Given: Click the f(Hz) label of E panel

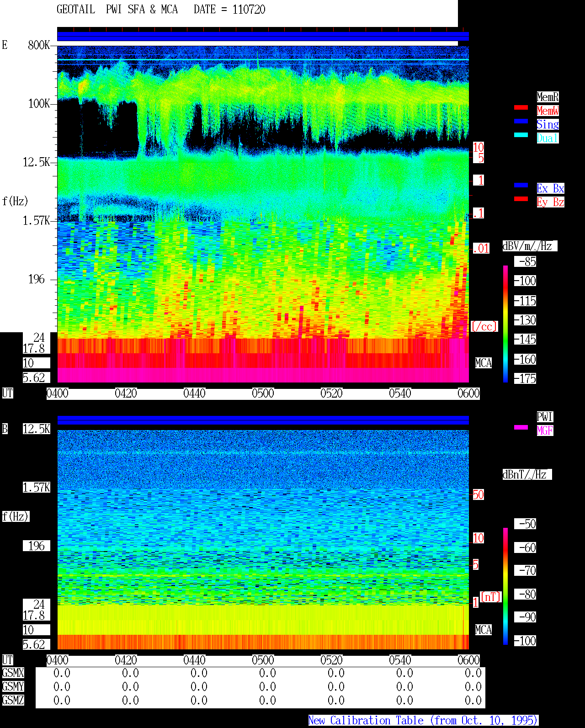Looking at the screenshot, I should [x=15, y=201].
